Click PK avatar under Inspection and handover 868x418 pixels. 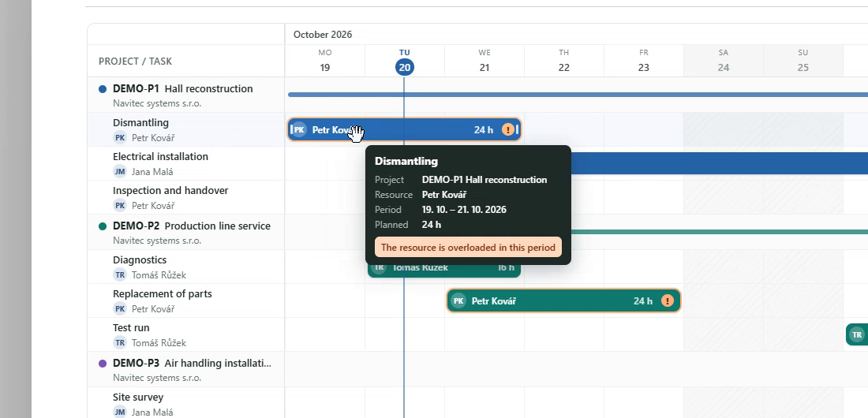[x=120, y=205]
